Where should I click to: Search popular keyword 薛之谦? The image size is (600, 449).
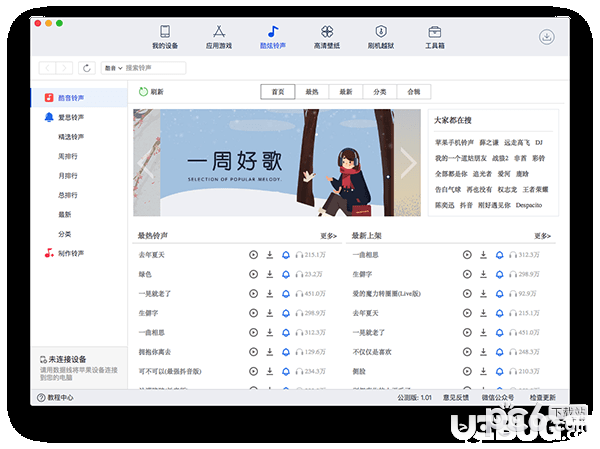click(489, 143)
